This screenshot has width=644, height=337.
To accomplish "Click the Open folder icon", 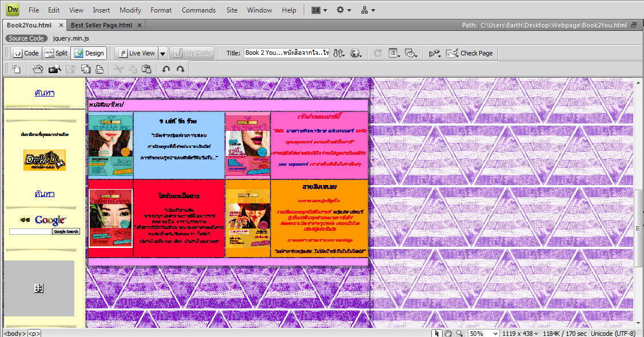I will (x=38, y=69).
